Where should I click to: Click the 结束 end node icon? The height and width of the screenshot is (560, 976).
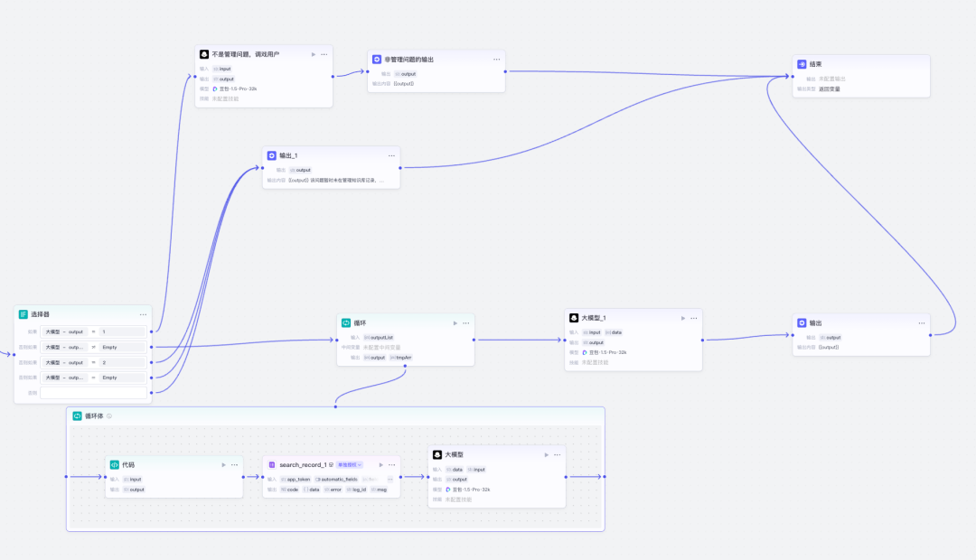coord(802,64)
